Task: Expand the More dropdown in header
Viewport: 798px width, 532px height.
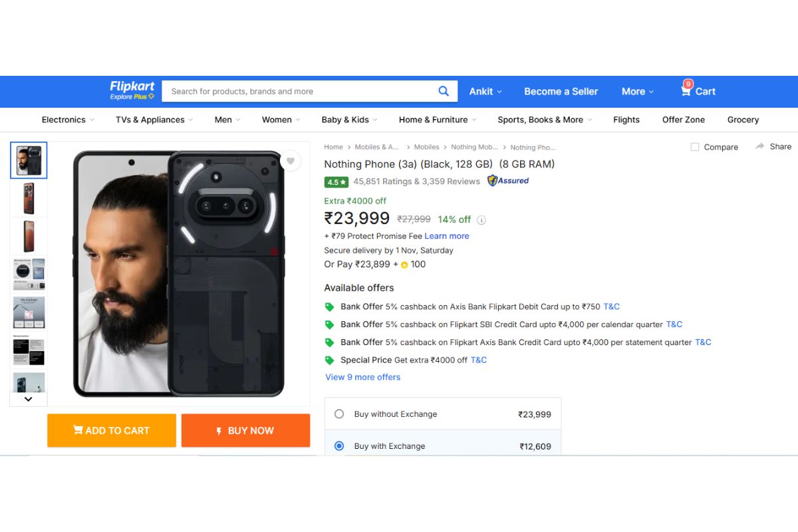Action: [637, 92]
